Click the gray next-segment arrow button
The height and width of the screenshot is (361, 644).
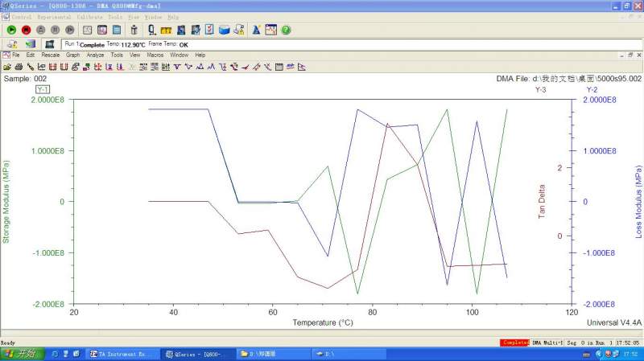click(x=70, y=30)
